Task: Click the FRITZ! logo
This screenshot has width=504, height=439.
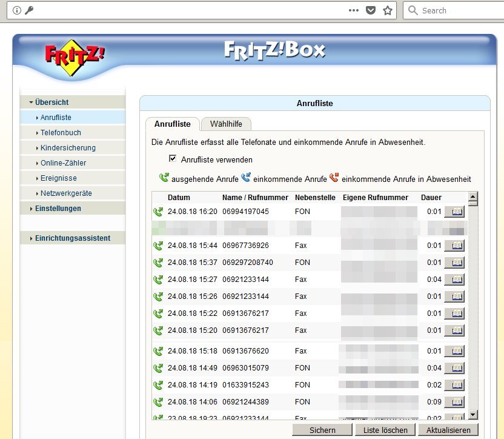Action: 75,58
